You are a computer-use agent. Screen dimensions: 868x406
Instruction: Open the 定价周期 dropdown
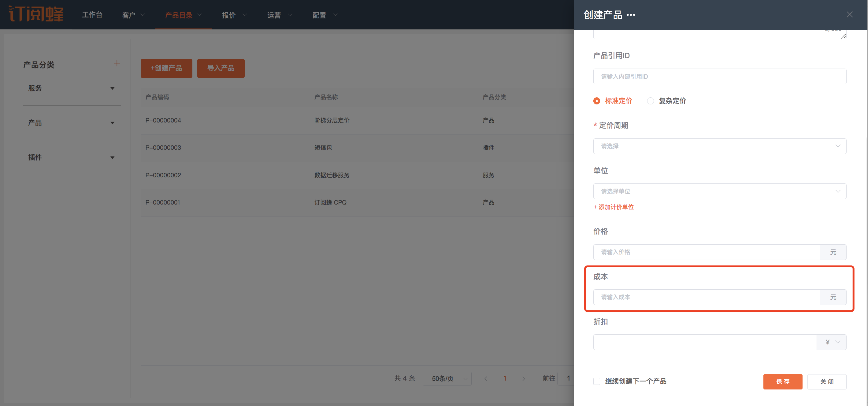719,146
